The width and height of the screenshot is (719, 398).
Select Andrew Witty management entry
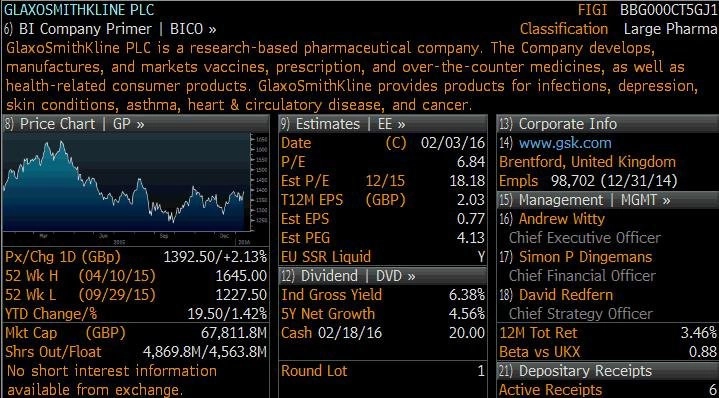tap(561, 219)
